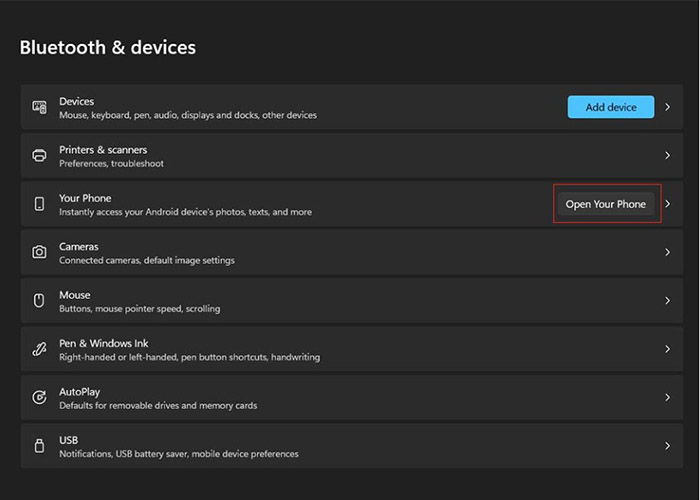Image resolution: width=700 pixels, height=500 pixels.
Task: Expand Printers & scanners chevron arrow
Action: pos(667,155)
